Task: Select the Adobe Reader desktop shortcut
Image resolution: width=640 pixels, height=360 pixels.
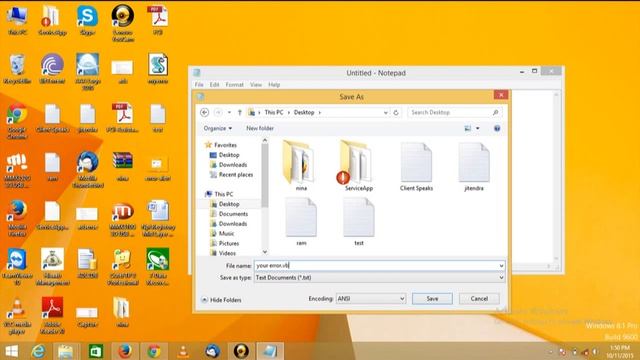Action: pyautogui.click(x=52, y=315)
